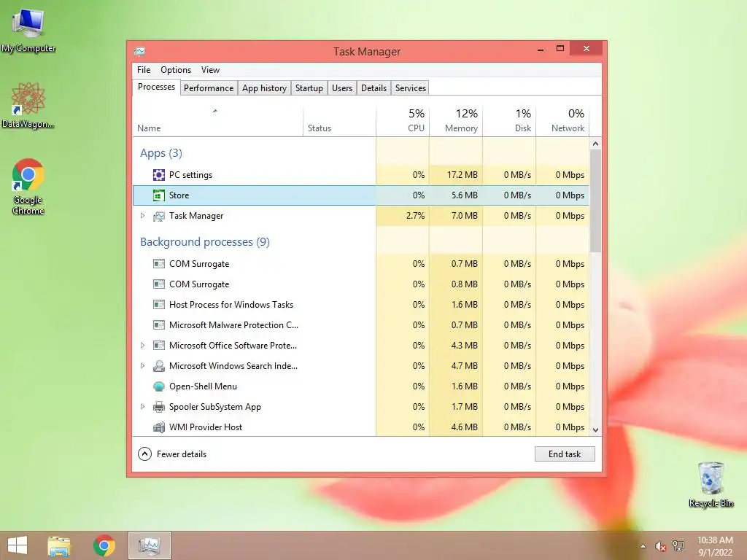The image size is (747, 560).
Task: Click Microsoft Malware Protection process icon
Action: point(158,325)
